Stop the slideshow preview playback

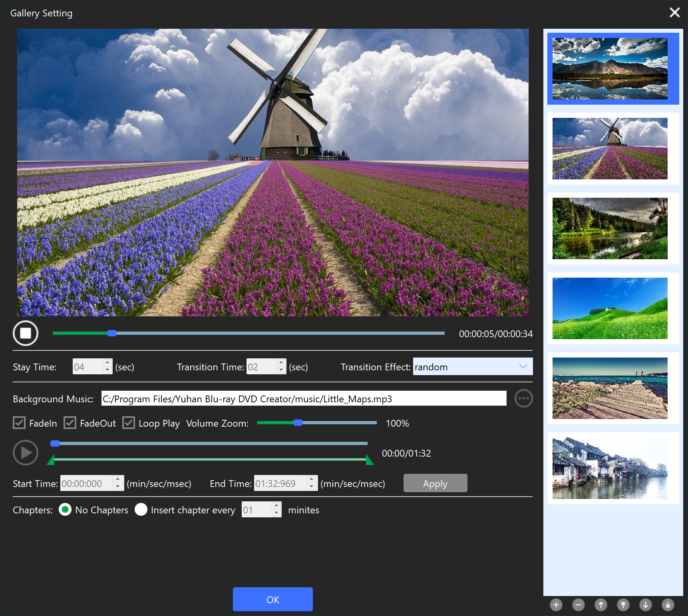[x=26, y=333]
